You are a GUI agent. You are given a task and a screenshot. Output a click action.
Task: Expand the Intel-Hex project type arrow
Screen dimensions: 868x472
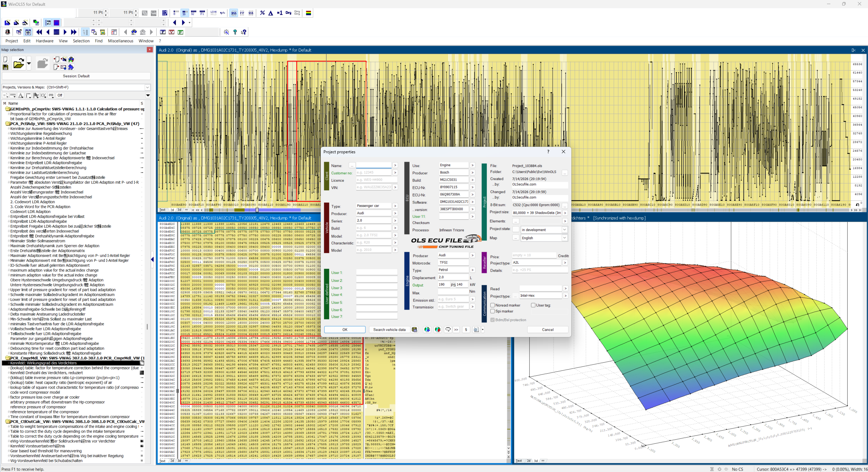point(565,296)
